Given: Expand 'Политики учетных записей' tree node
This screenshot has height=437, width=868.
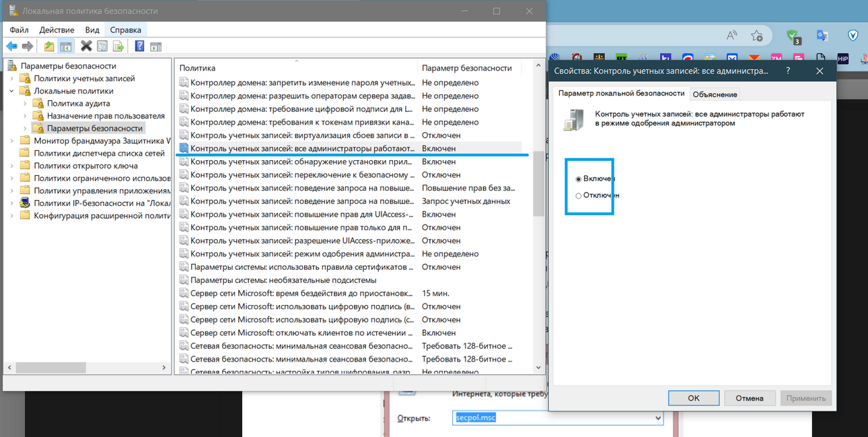Looking at the screenshot, I should click(11, 79).
